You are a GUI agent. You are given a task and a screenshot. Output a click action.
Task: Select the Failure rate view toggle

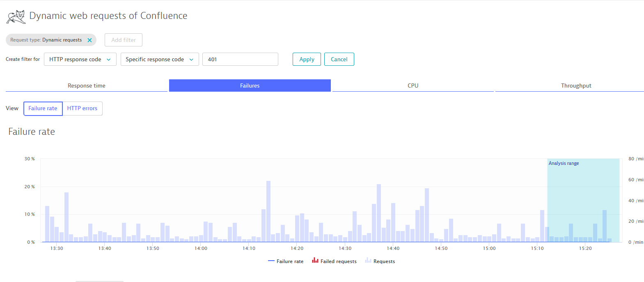pos(43,109)
